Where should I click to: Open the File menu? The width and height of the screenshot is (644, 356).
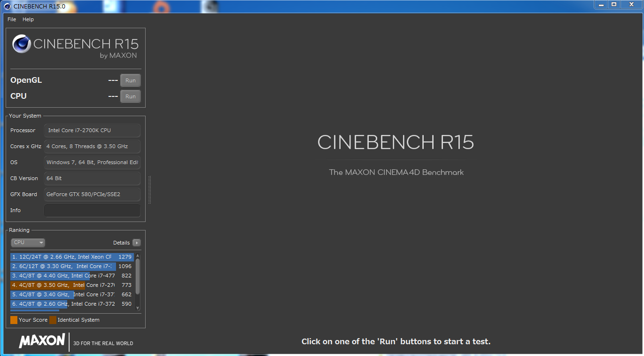click(x=12, y=19)
